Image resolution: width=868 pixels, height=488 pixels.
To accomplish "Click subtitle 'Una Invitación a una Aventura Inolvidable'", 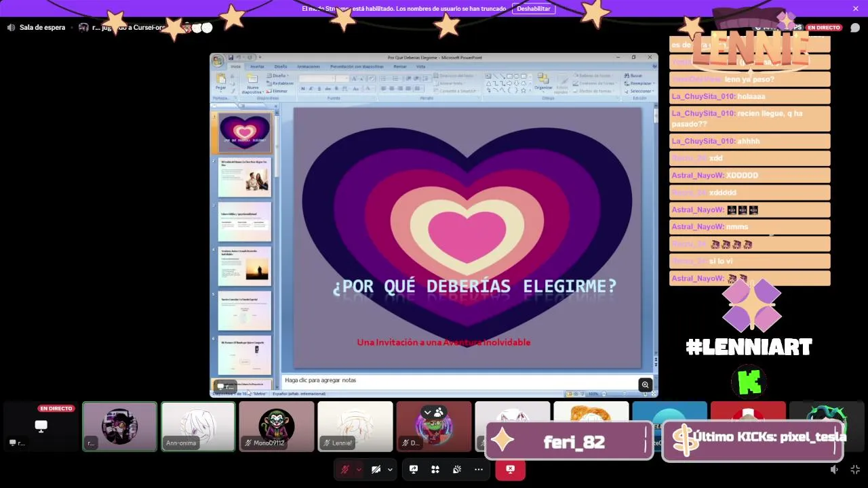I will point(443,342).
